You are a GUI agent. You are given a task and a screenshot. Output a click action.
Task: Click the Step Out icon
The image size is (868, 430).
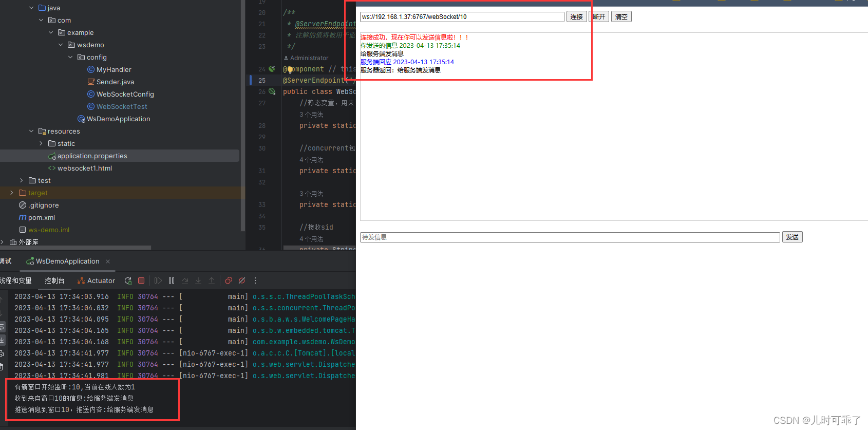tap(212, 281)
